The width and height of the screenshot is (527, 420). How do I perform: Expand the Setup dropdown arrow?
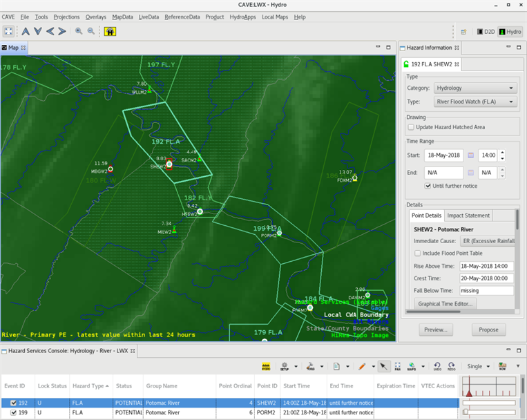coord(296,367)
